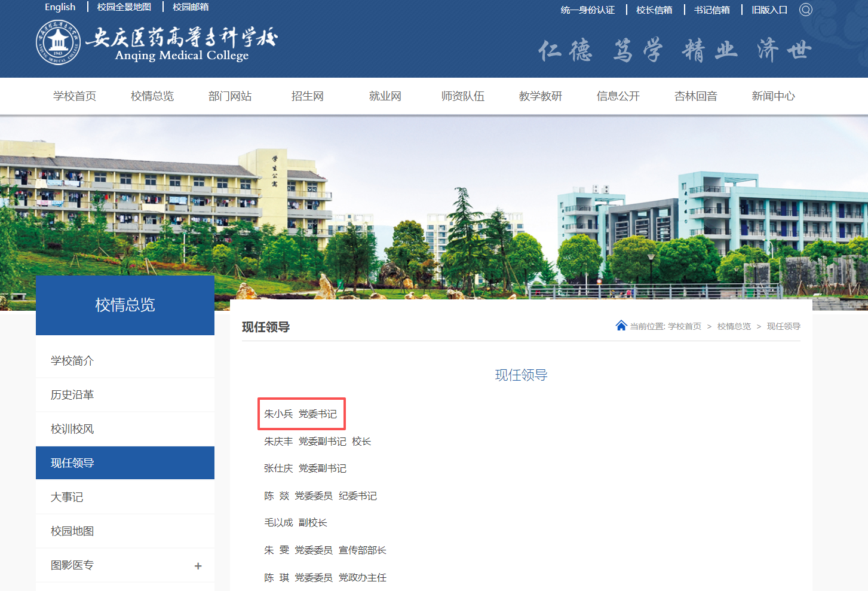Screen dimensions: 868x591
Task: Select 大事记 in the sidebar
Action: (67, 497)
